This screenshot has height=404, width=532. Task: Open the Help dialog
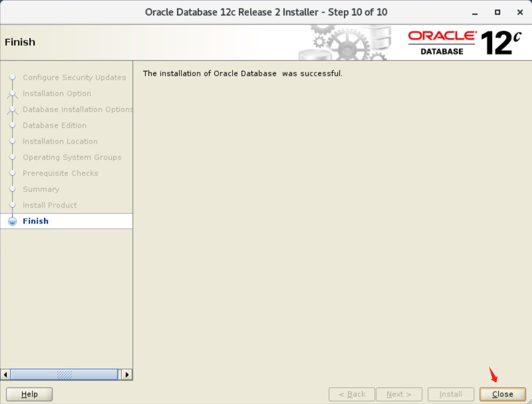pos(29,394)
